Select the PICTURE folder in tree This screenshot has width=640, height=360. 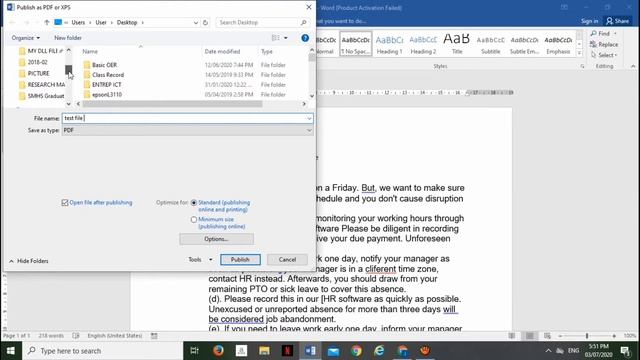[38, 73]
